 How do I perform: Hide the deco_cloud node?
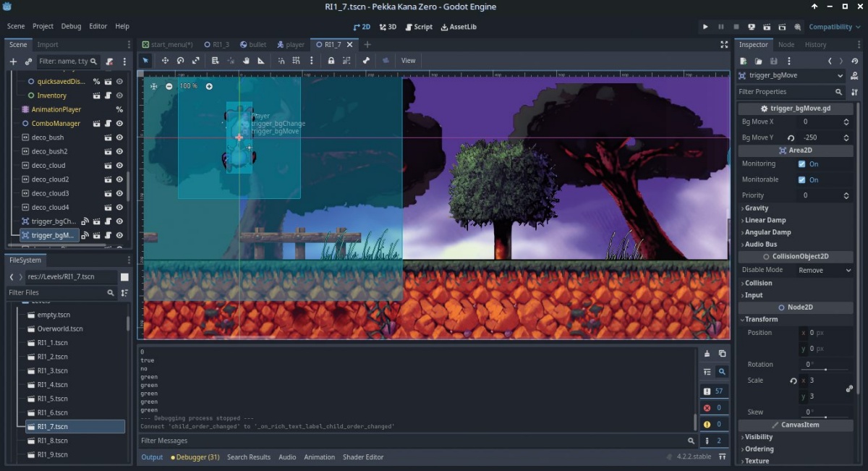pyautogui.click(x=119, y=166)
